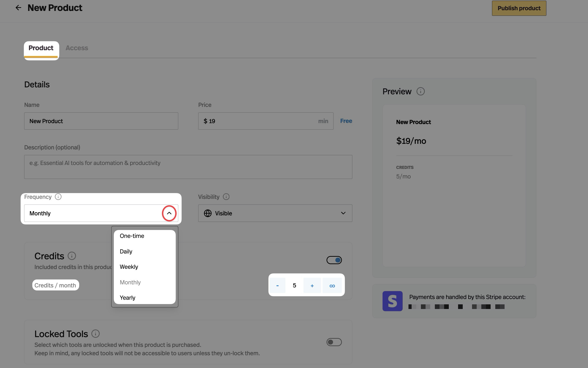588x368 pixels.
Task: Set credits to unlimited with infinity icon
Action: pos(332,286)
